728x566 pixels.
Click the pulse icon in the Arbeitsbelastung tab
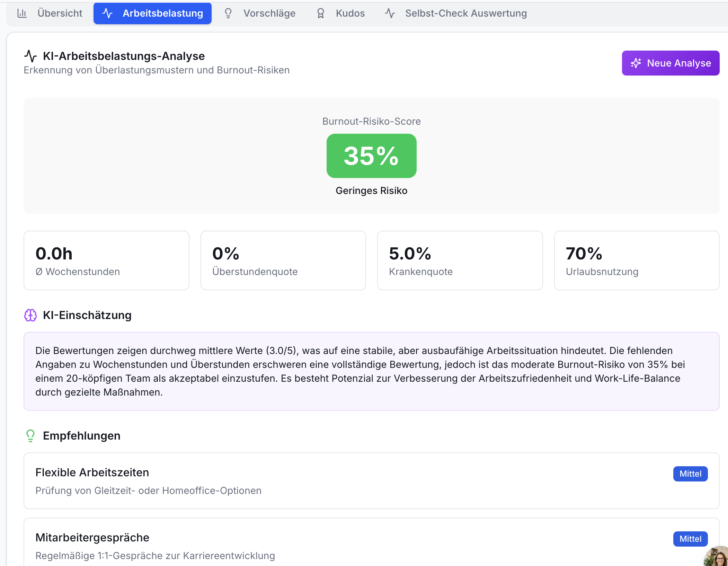108,13
